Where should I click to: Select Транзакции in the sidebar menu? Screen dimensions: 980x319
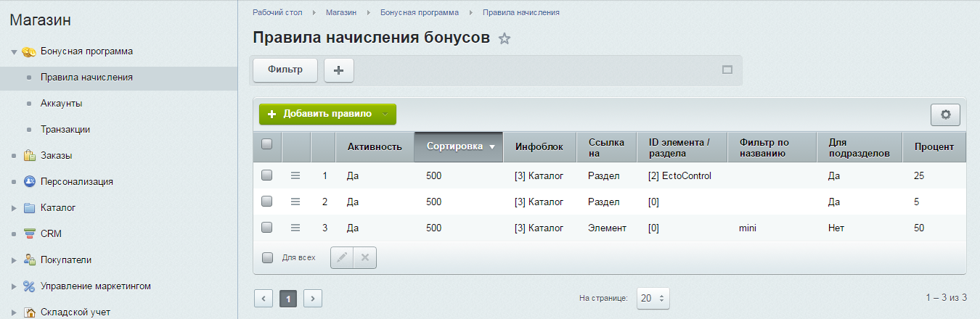pyautogui.click(x=65, y=129)
